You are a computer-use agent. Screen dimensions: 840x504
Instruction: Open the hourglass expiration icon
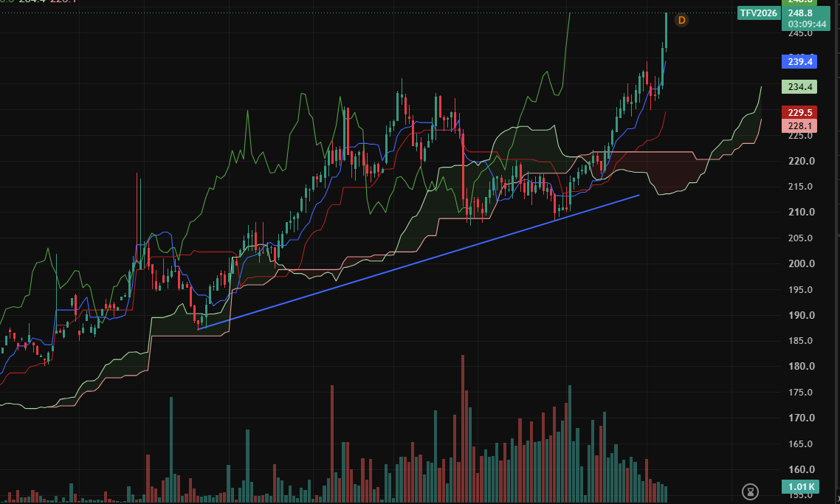(x=751, y=491)
